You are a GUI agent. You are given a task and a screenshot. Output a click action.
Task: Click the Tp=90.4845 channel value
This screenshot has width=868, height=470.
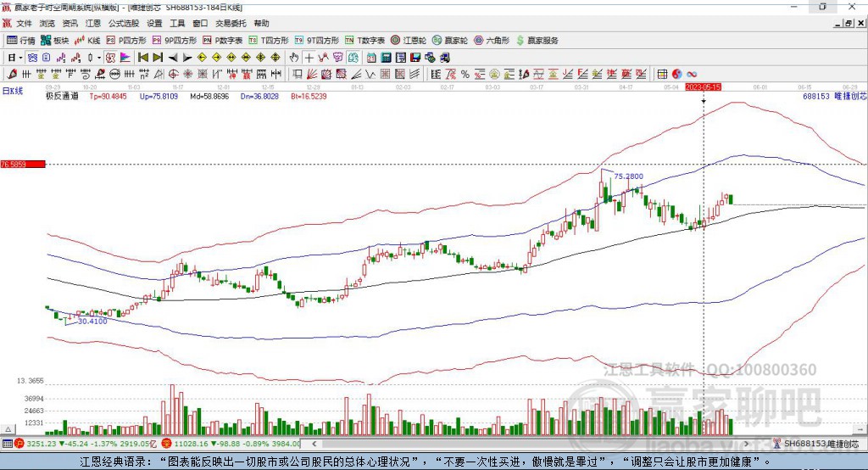tap(108, 97)
